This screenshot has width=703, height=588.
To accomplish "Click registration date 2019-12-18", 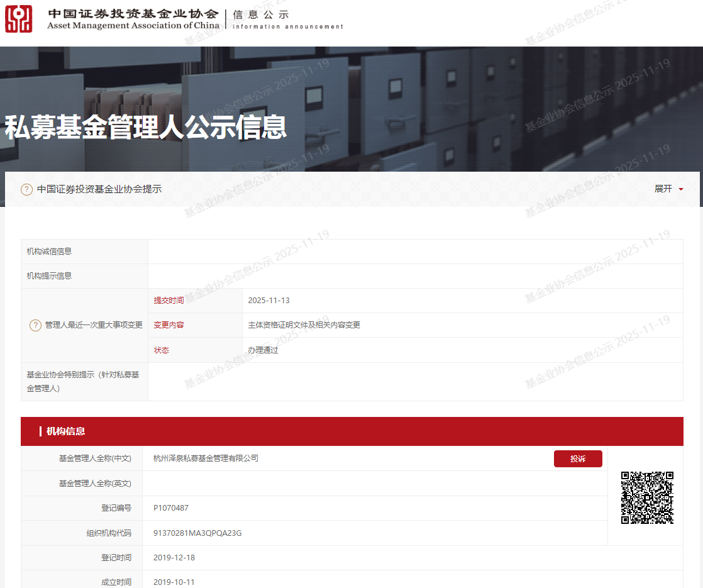I will point(174,558).
